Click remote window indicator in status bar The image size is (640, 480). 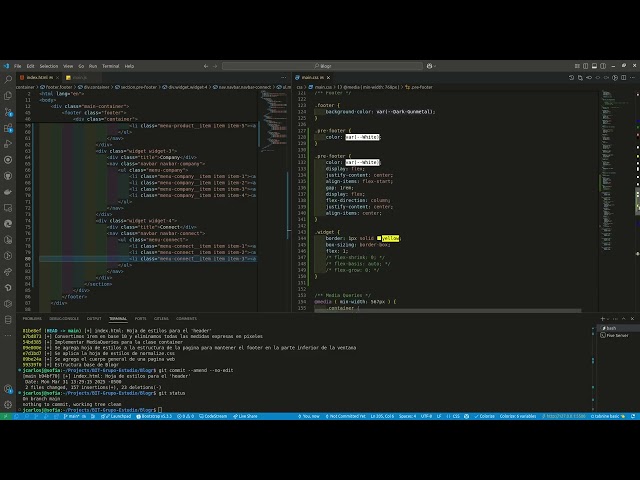point(6,416)
